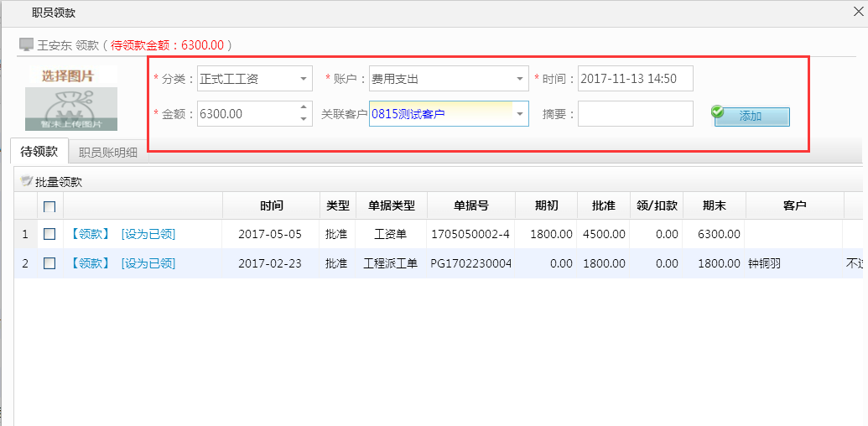Select the 待领款 tab
The image size is (868, 426).
pos(39,152)
